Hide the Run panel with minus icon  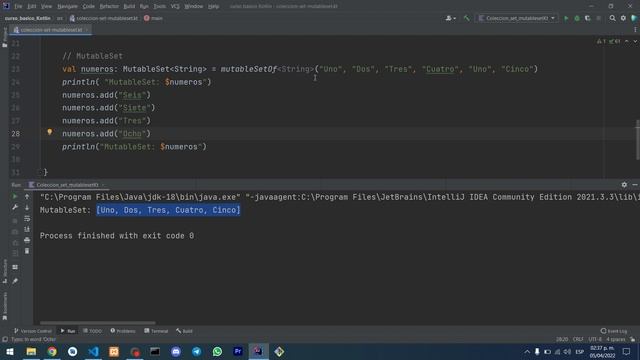coord(635,185)
